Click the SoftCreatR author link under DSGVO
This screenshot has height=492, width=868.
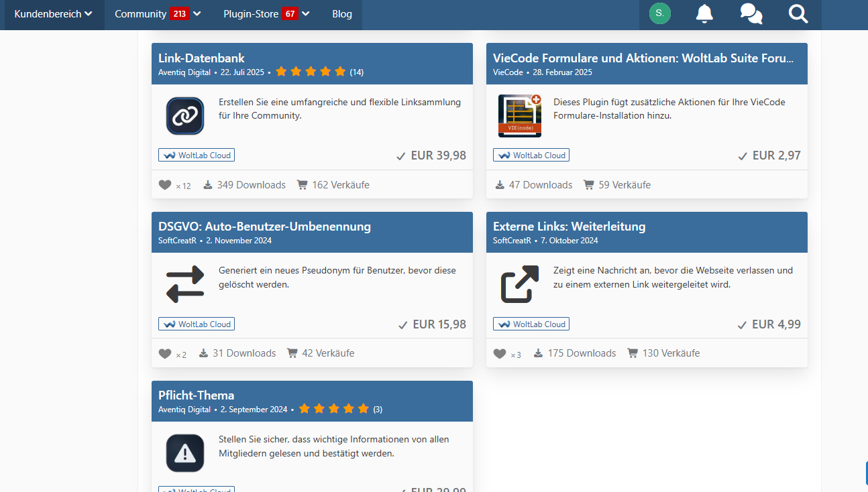(x=177, y=241)
